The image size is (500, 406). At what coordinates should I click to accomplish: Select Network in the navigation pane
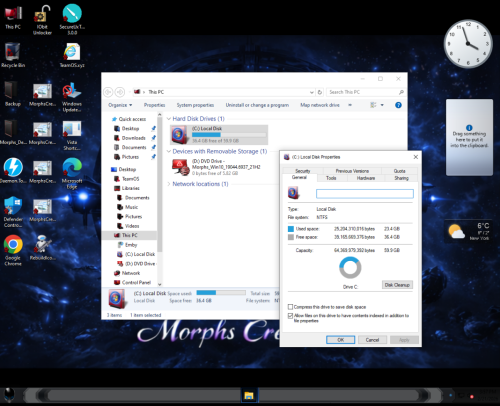(x=131, y=273)
